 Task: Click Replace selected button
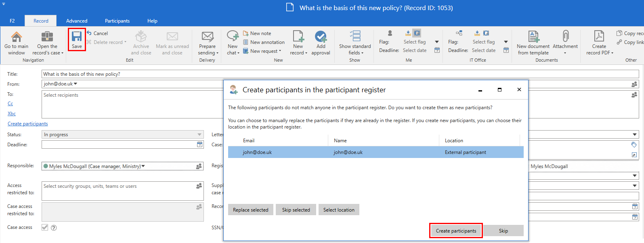coord(251,210)
